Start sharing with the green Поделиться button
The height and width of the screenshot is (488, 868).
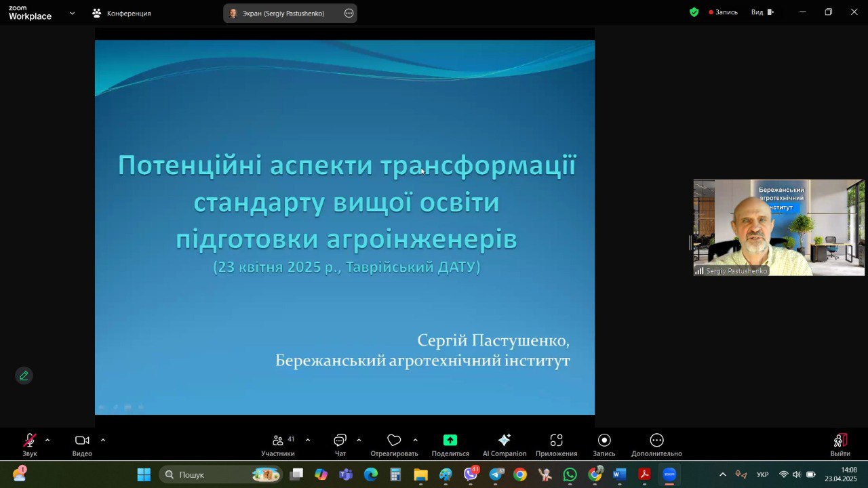click(450, 441)
